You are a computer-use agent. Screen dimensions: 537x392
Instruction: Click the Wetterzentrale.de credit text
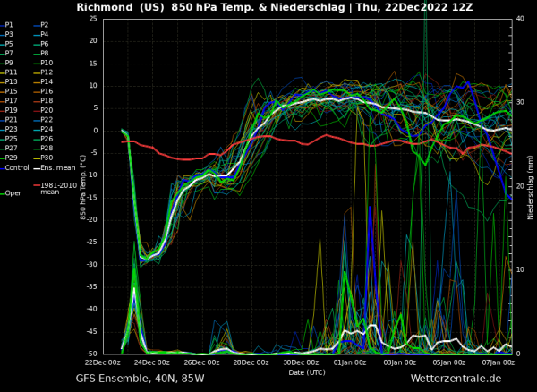[456, 379]
